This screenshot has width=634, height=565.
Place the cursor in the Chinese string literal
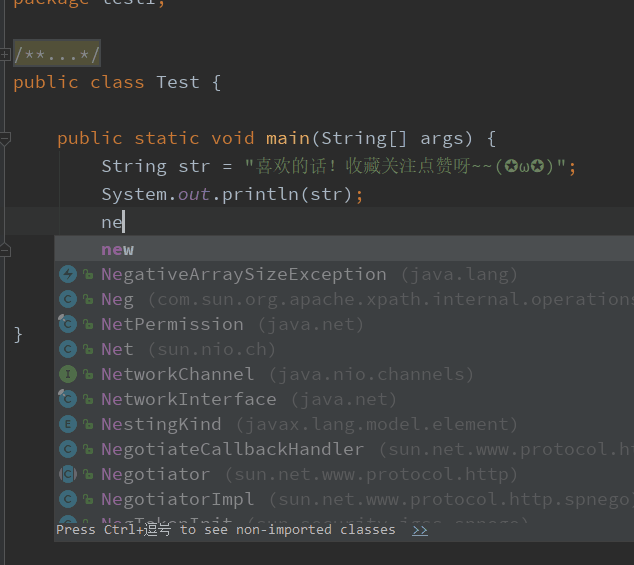(400, 166)
